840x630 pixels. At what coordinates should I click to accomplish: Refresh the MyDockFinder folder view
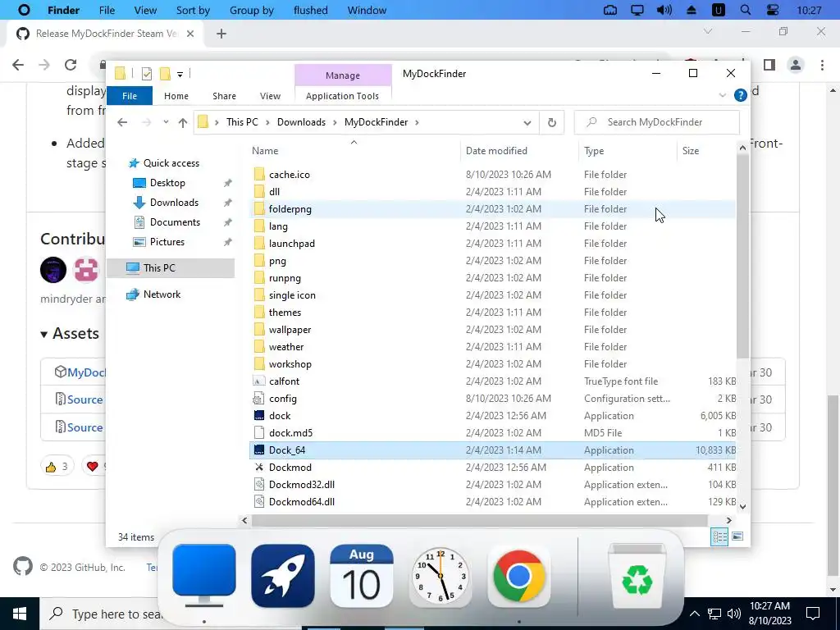click(x=552, y=122)
